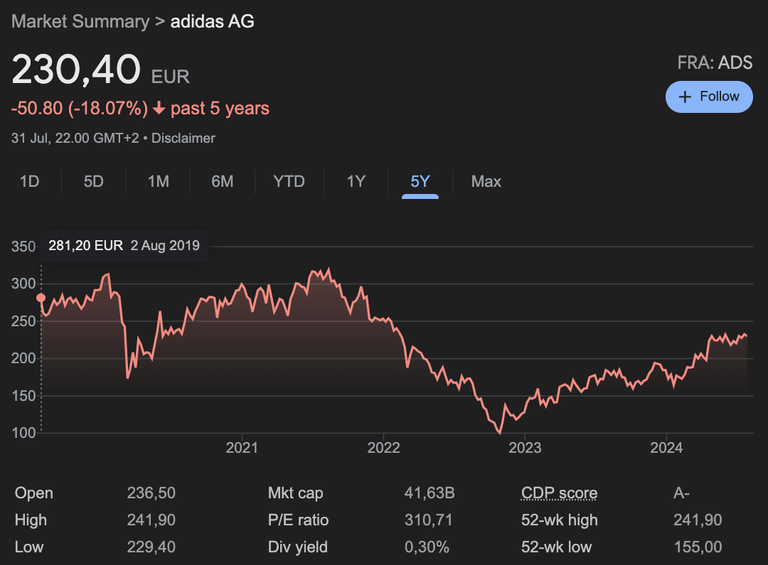768x565 pixels.
Task: Click the underlined CDP score label
Action: point(559,493)
